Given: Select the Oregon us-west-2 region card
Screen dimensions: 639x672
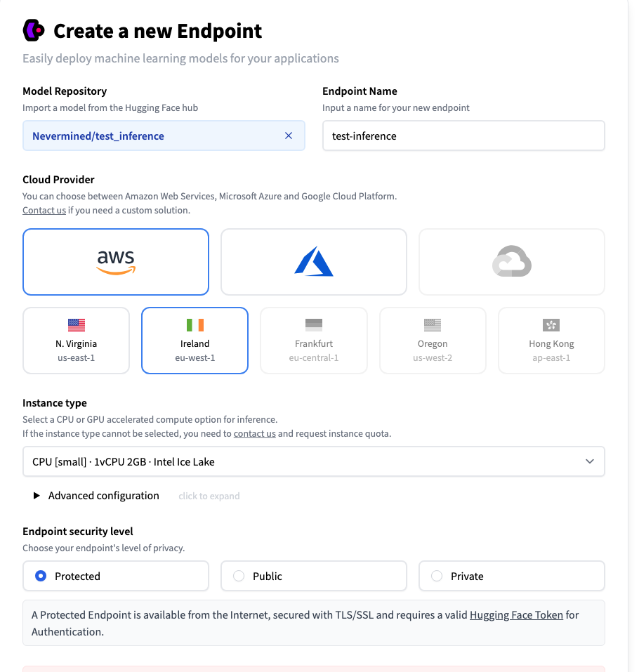Looking at the screenshot, I should [x=432, y=341].
